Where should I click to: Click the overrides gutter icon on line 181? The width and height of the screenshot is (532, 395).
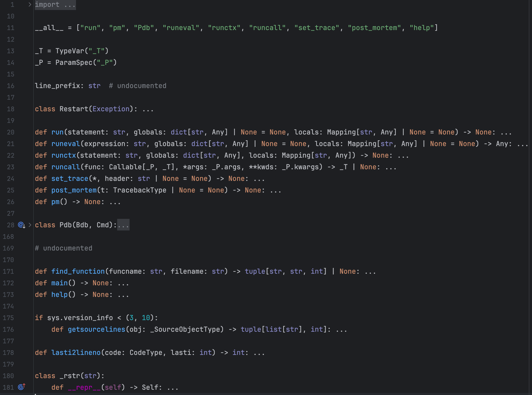coord(21,387)
